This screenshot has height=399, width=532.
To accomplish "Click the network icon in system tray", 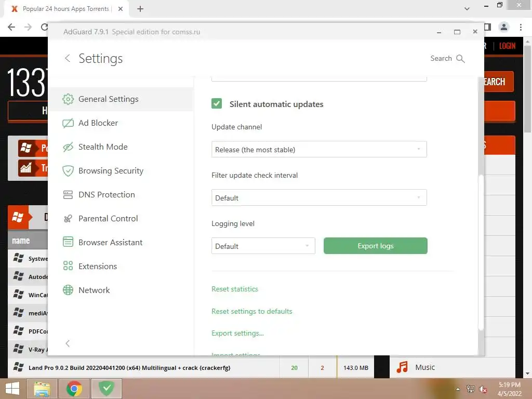I will 471,389.
